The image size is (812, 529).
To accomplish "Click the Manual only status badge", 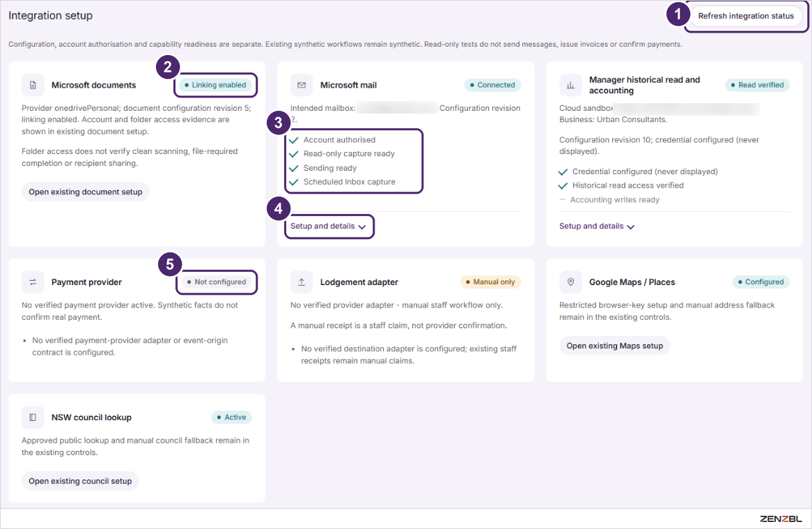I will [490, 282].
